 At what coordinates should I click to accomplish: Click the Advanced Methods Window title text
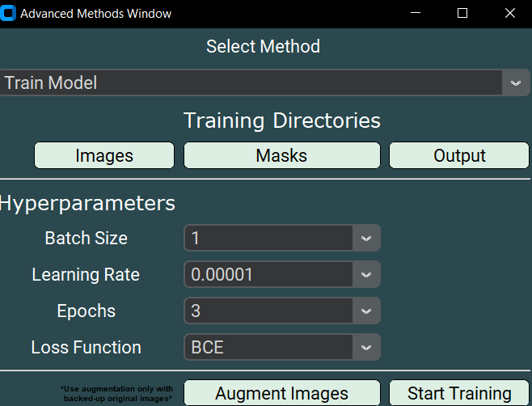coord(95,14)
